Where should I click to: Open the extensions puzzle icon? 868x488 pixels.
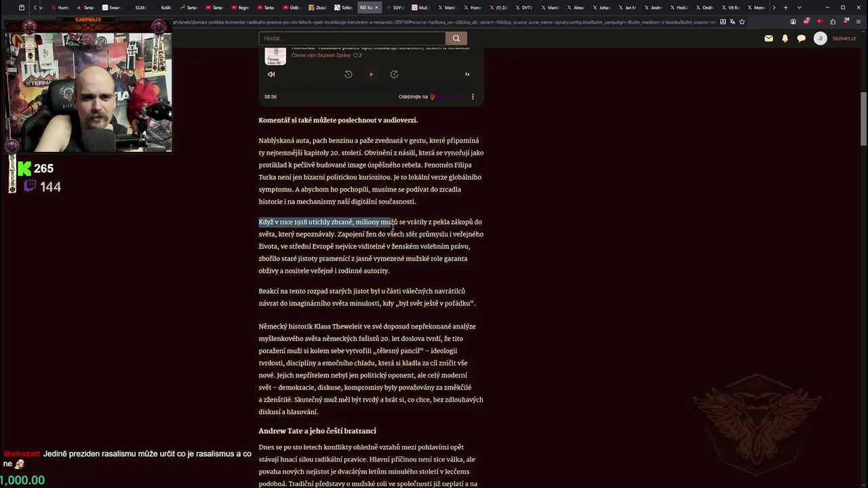[833, 22]
